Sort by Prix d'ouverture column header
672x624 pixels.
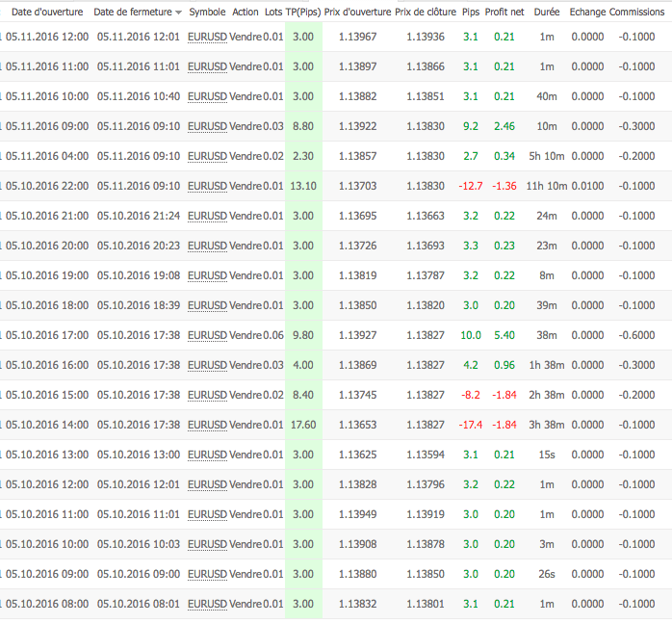357,12
